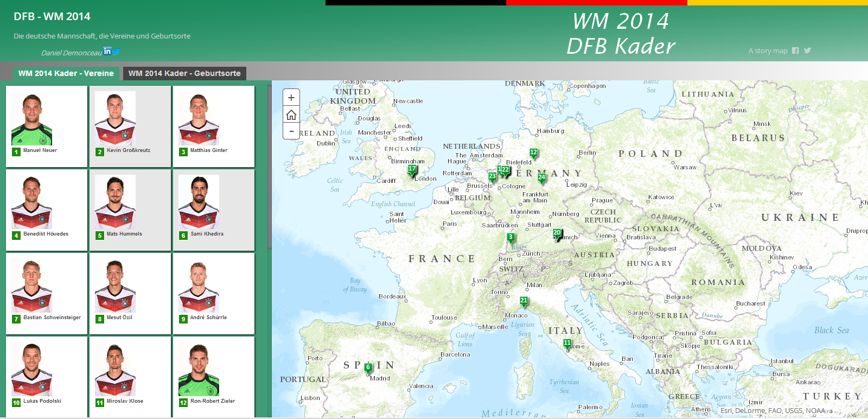Select map marker 17 near London
The image size is (868, 419).
412,170
